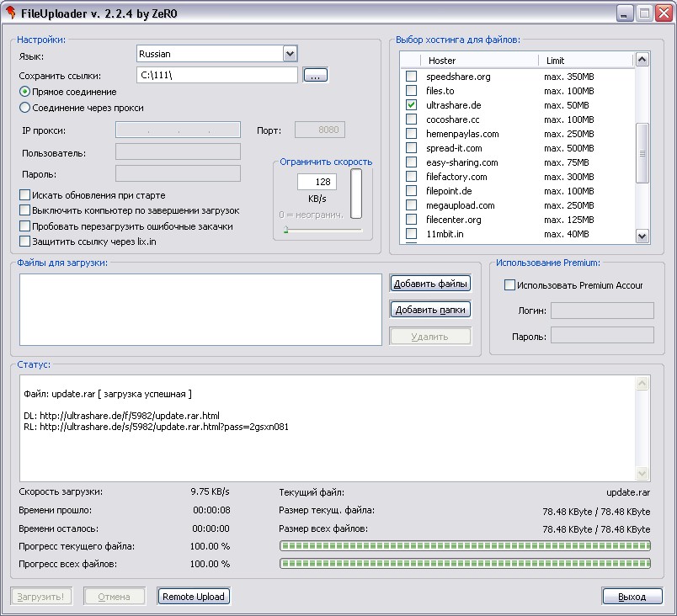Uncheck the ultrashare.de hoster checkbox

[x=411, y=105]
